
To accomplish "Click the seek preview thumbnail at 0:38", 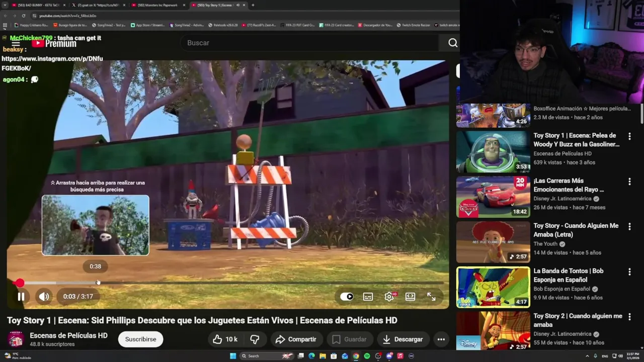I will pos(96,225).
